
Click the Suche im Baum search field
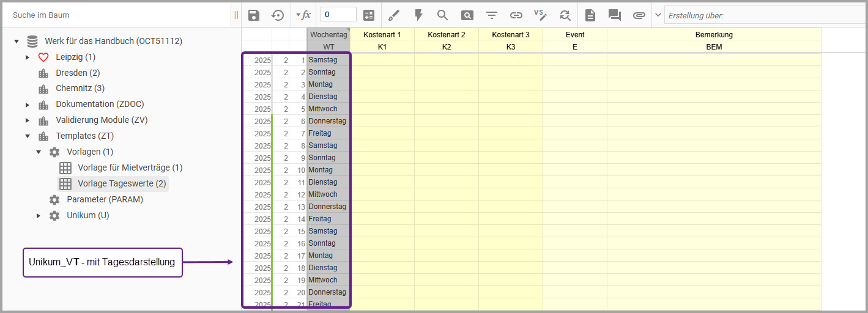coord(116,15)
